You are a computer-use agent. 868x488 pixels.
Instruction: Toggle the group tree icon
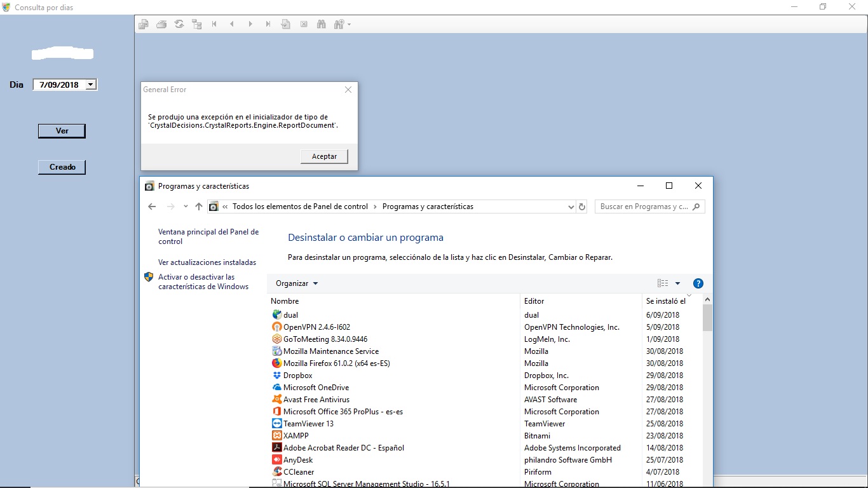pyautogui.click(x=197, y=24)
